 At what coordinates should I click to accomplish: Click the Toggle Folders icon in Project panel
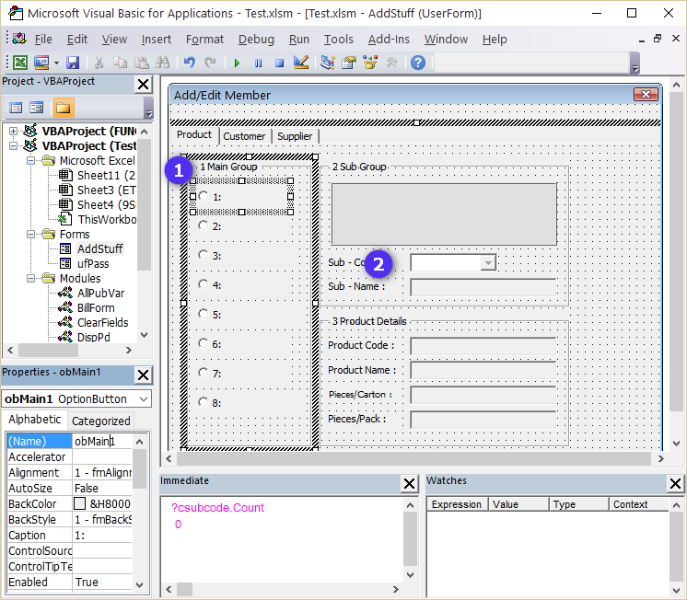[63, 107]
